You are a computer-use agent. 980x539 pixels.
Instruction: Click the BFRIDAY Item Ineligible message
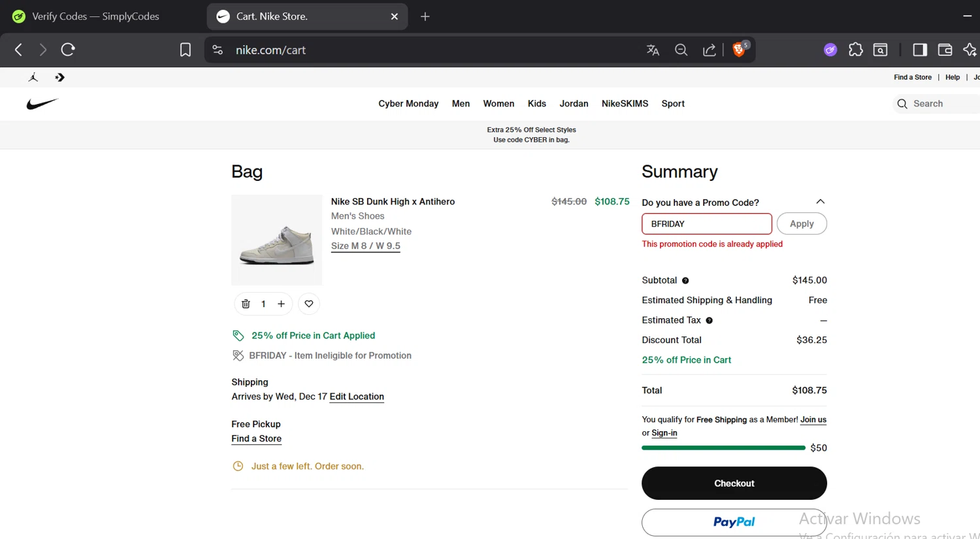[330, 355]
